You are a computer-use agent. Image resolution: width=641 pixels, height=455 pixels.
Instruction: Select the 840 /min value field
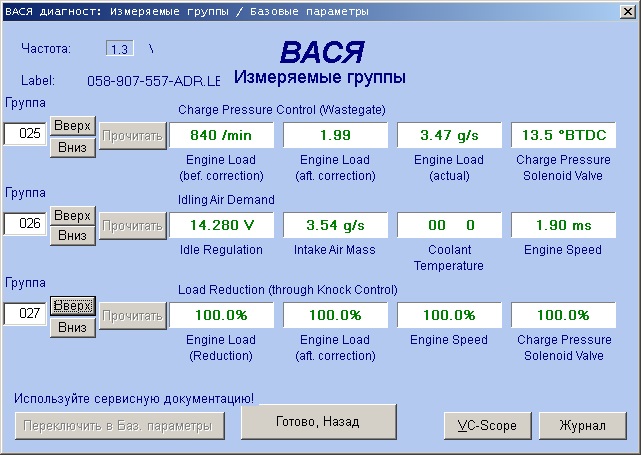(221, 135)
